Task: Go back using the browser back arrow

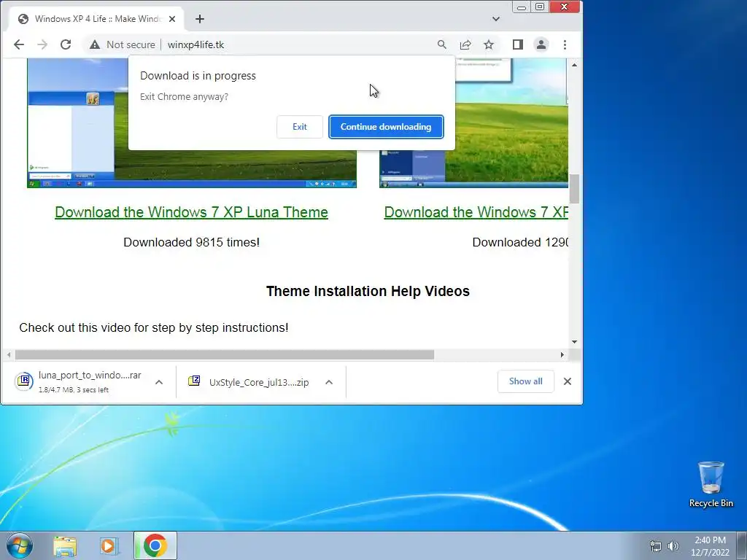Action: tap(18, 44)
